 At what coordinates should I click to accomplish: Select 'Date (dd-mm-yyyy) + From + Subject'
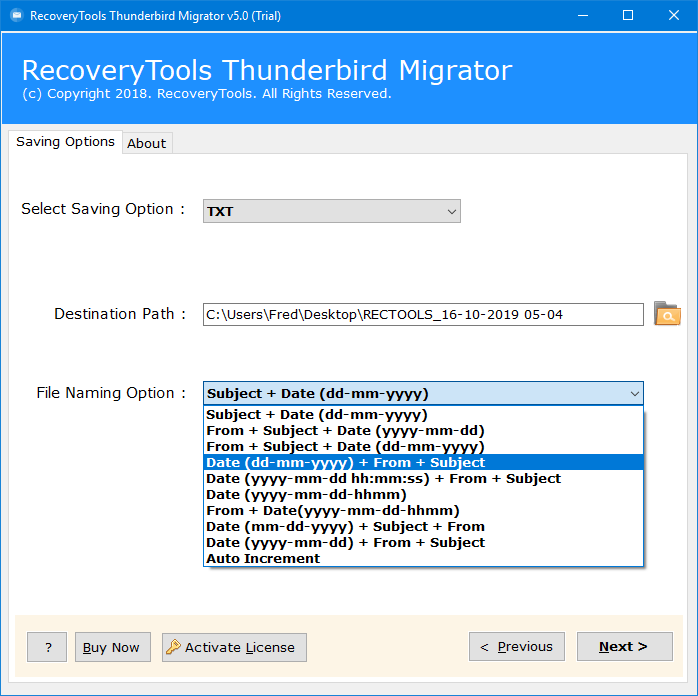tap(423, 462)
